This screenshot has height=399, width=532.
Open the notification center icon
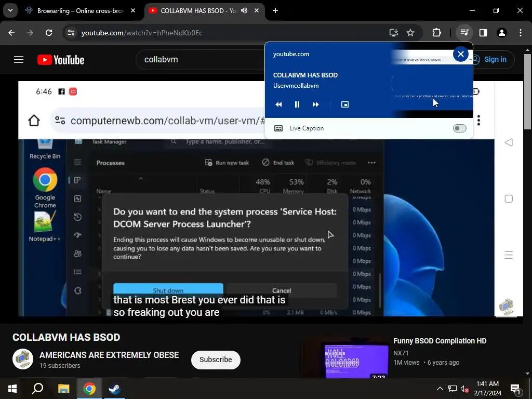515,389
